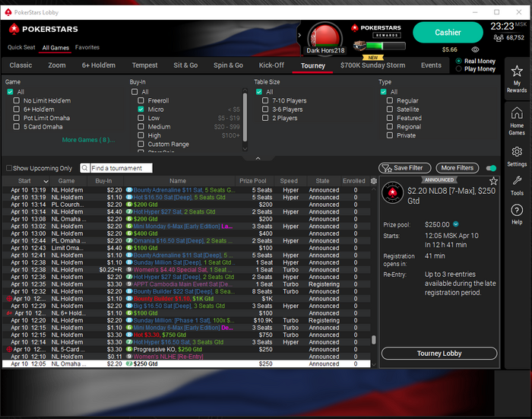
Task: Select Play Money radio button
Action: pyautogui.click(x=459, y=69)
